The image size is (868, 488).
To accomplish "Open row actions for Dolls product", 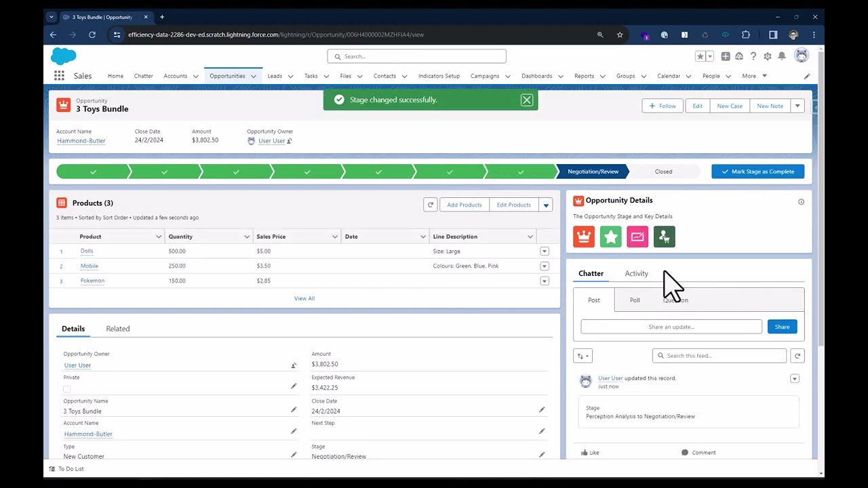I will point(544,251).
